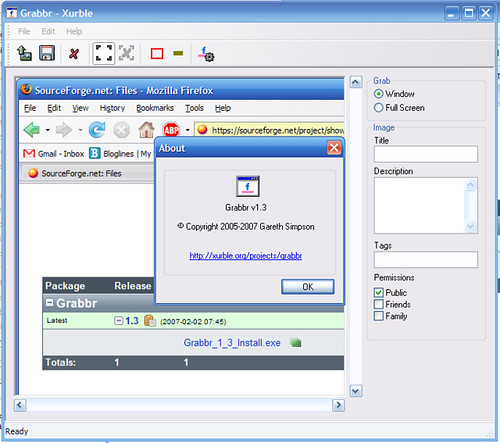The height and width of the screenshot is (443, 500).
Task: Click the save floppy disk icon
Action: [x=47, y=53]
